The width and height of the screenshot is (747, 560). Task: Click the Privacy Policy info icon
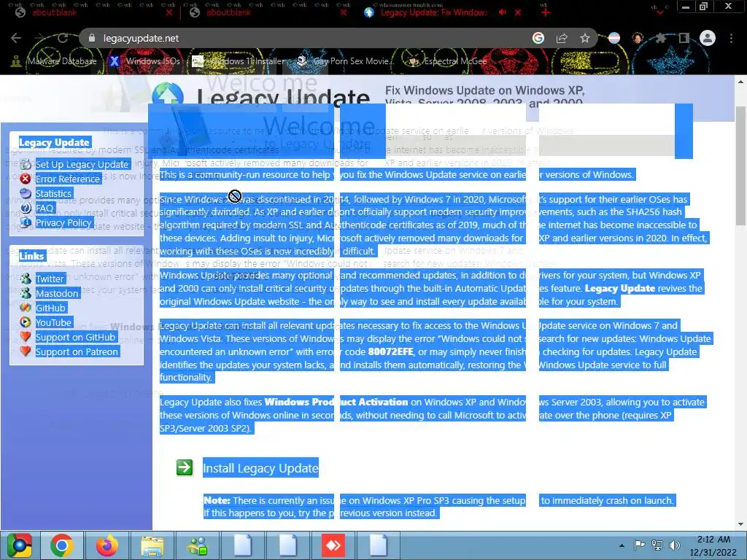pyautogui.click(x=26, y=222)
